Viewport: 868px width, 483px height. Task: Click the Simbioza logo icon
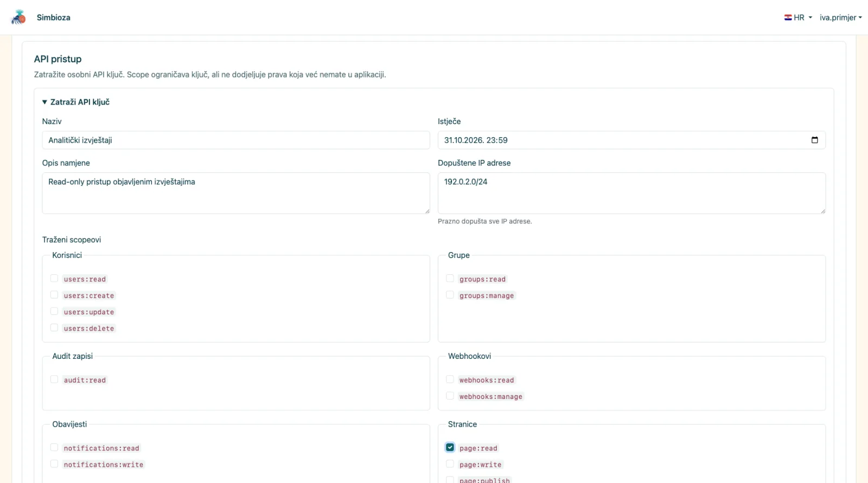(18, 17)
